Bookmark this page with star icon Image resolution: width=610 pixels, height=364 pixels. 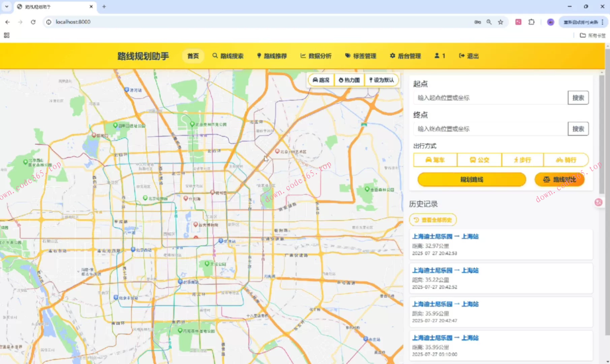point(500,22)
